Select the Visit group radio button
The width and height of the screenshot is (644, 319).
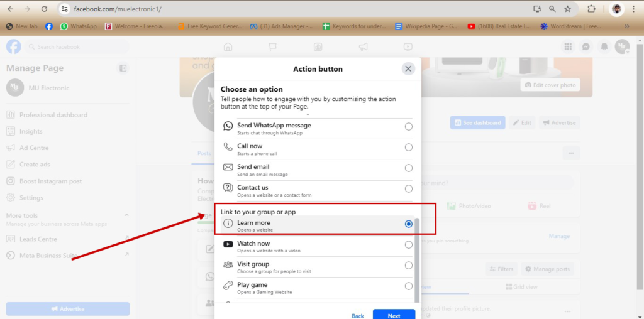coord(408,265)
